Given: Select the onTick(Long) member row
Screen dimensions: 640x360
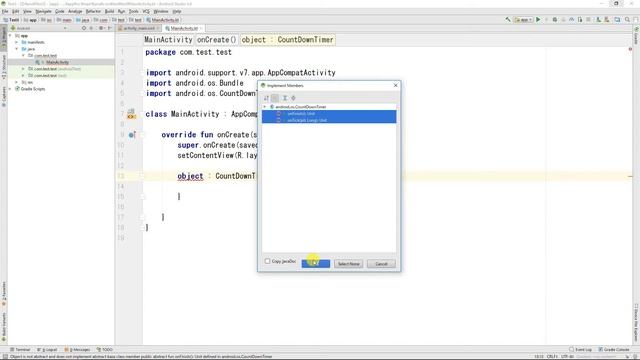Looking at the screenshot, I should click(329, 120).
